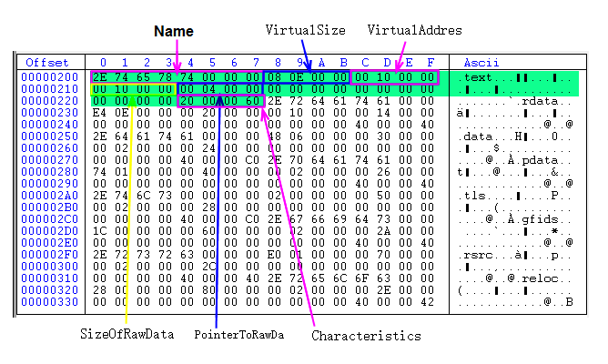Select offset row 00000270

[50, 160]
